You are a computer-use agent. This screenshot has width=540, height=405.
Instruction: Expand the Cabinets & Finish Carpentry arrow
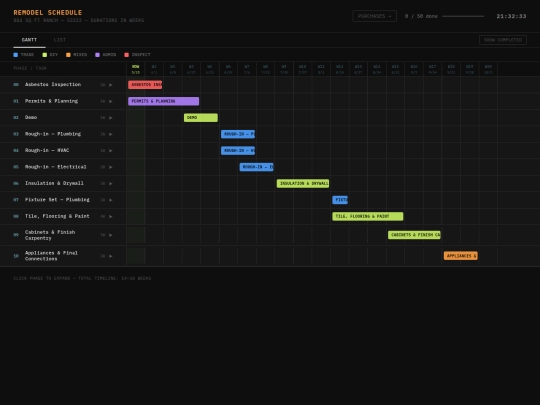[111, 235]
